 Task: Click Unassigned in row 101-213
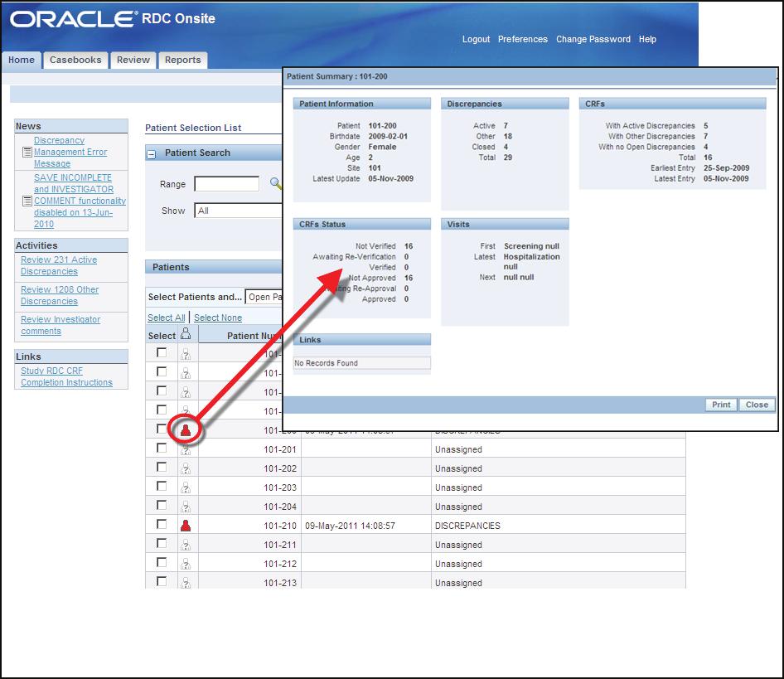(458, 583)
